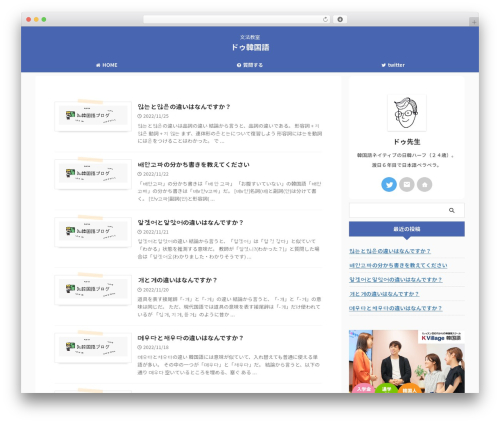Click the date 2022/11/20
The image size is (500, 423).
tap(153, 290)
